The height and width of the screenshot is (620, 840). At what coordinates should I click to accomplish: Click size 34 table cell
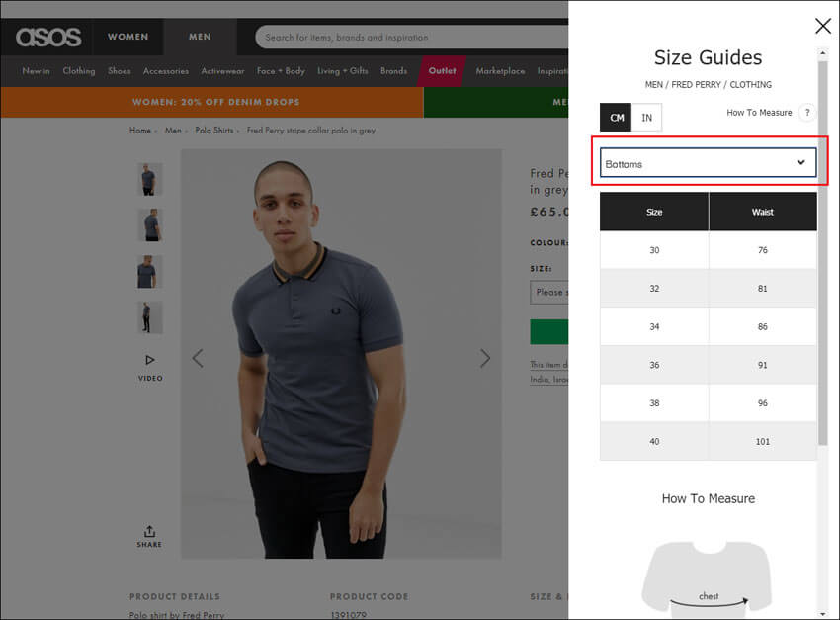(x=654, y=327)
